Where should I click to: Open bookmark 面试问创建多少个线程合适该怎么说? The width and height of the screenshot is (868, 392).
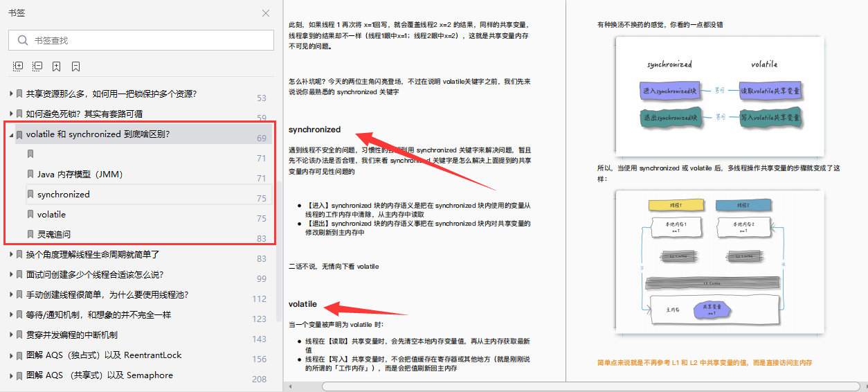pos(95,275)
